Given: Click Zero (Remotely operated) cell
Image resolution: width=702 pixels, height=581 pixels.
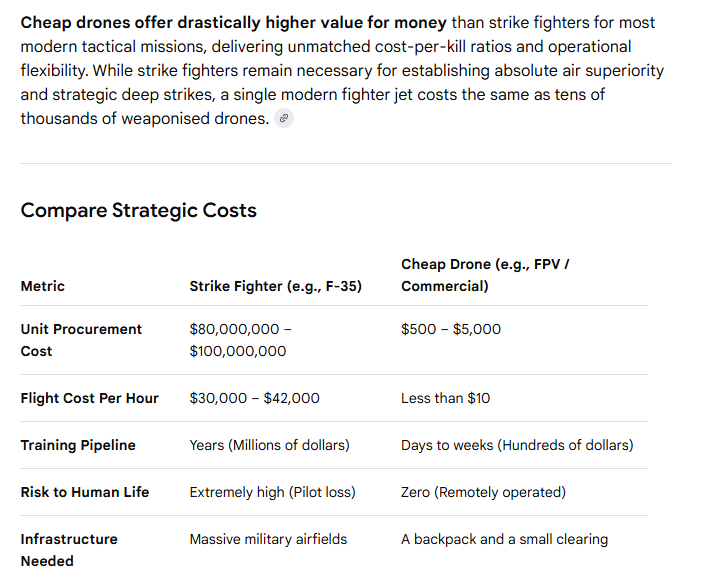Looking at the screenshot, I should tap(484, 492).
